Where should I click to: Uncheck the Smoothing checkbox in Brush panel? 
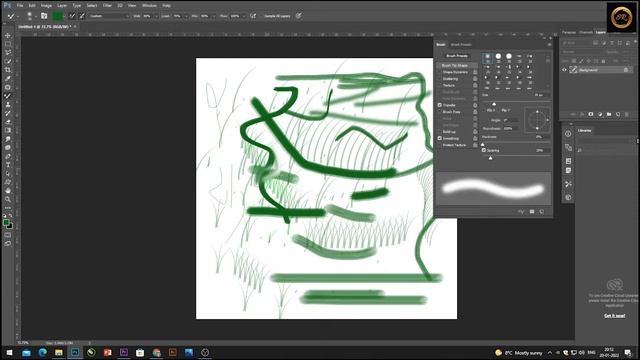440,138
